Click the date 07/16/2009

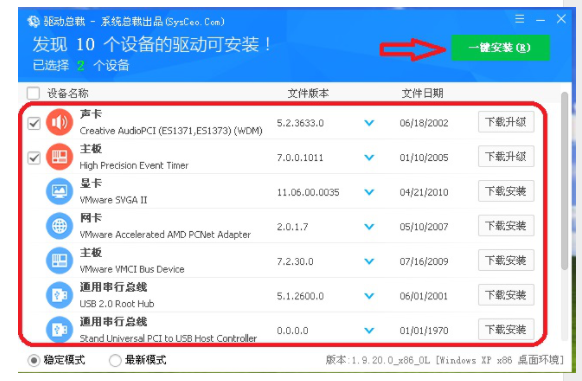pyautogui.click(x=424, y=261)
